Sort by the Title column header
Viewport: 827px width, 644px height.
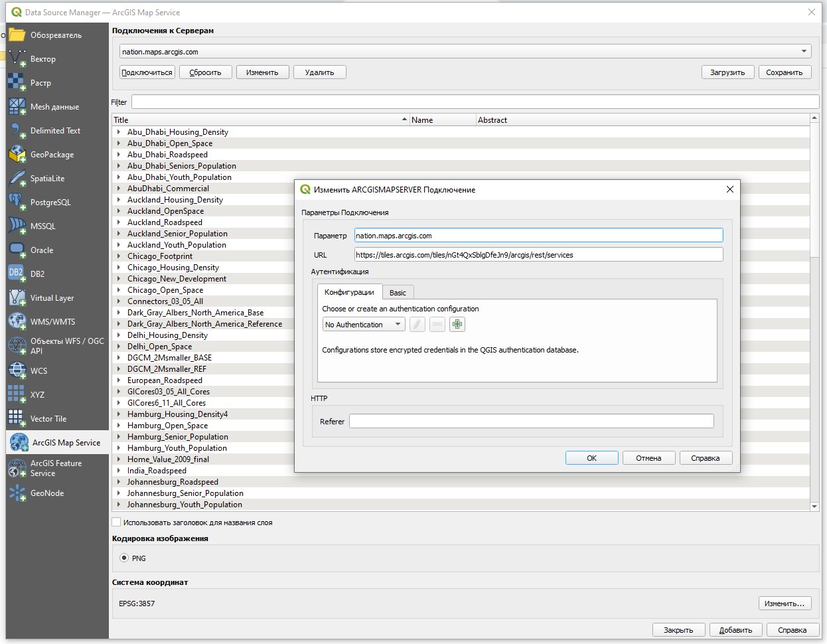260,120
